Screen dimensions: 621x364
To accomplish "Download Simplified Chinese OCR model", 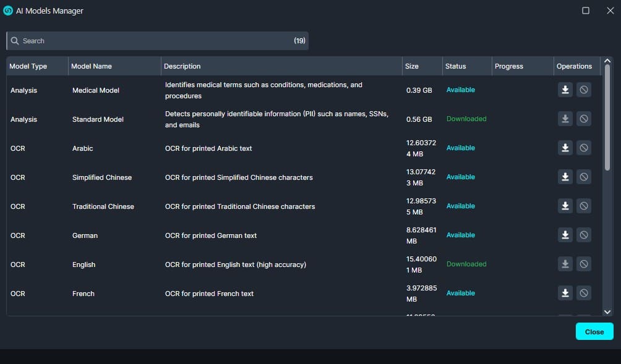I will (565, 177).
